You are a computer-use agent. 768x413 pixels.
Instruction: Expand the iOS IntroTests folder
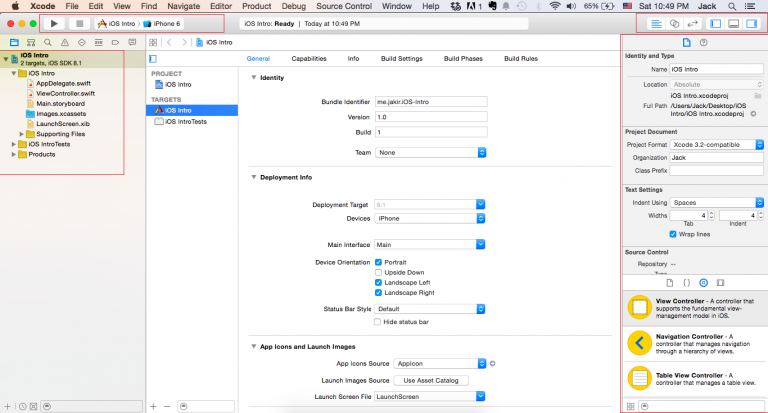pyautogui.click(x=13, y=144)
